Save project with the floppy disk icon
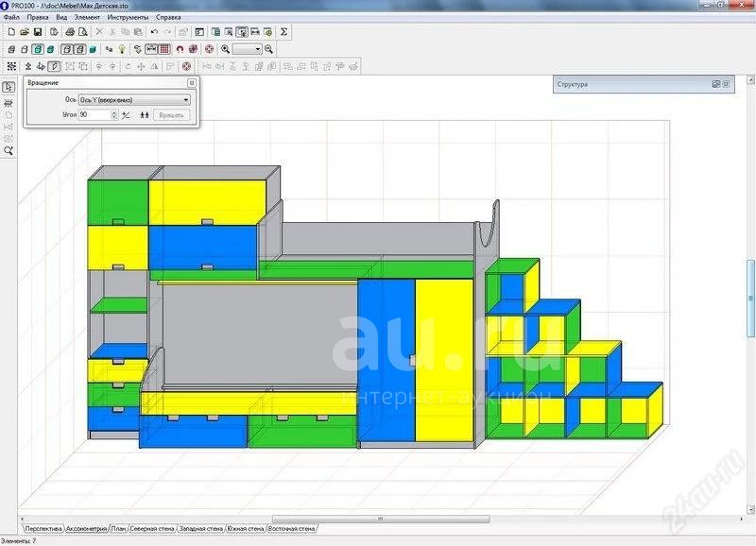 tap(38, 32)
